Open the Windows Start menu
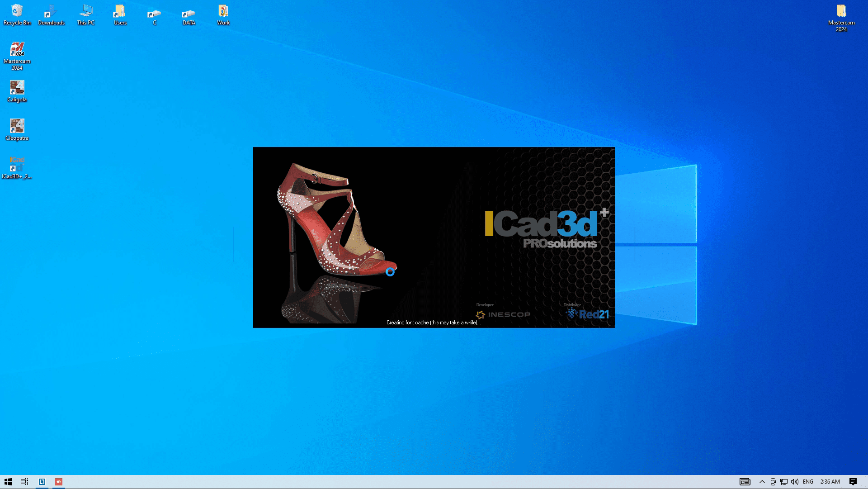Screen dimensions: 868x489 8,482
